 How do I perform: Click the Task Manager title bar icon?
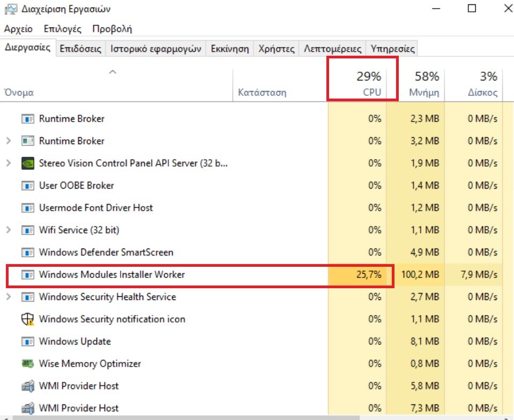click(9, 9)
